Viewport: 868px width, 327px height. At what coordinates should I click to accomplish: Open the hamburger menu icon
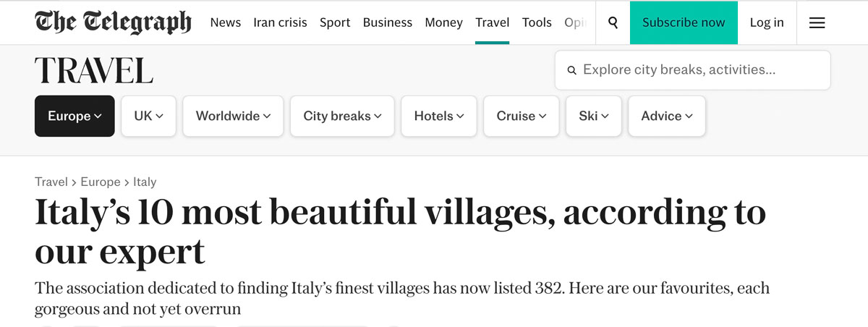[817, 22]
